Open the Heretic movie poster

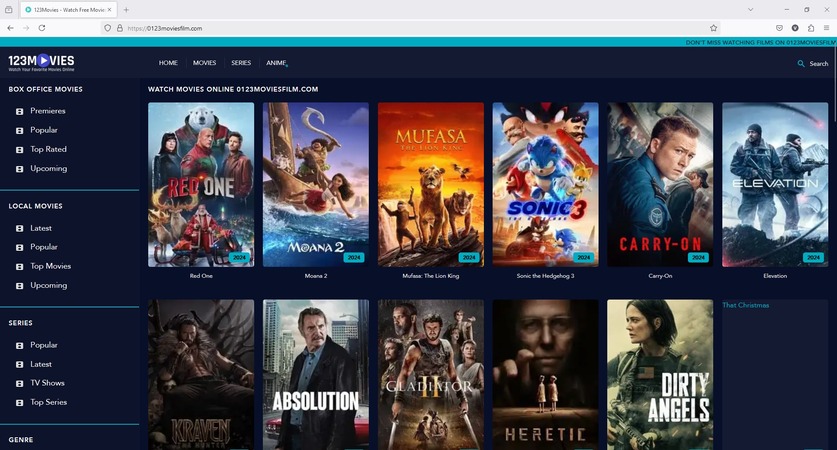pos(546,375)
